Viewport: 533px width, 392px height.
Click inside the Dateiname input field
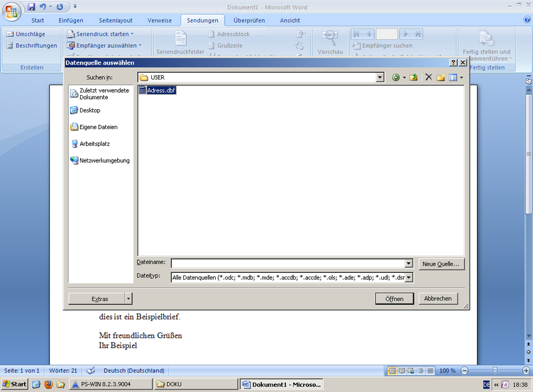pos(288,264)
